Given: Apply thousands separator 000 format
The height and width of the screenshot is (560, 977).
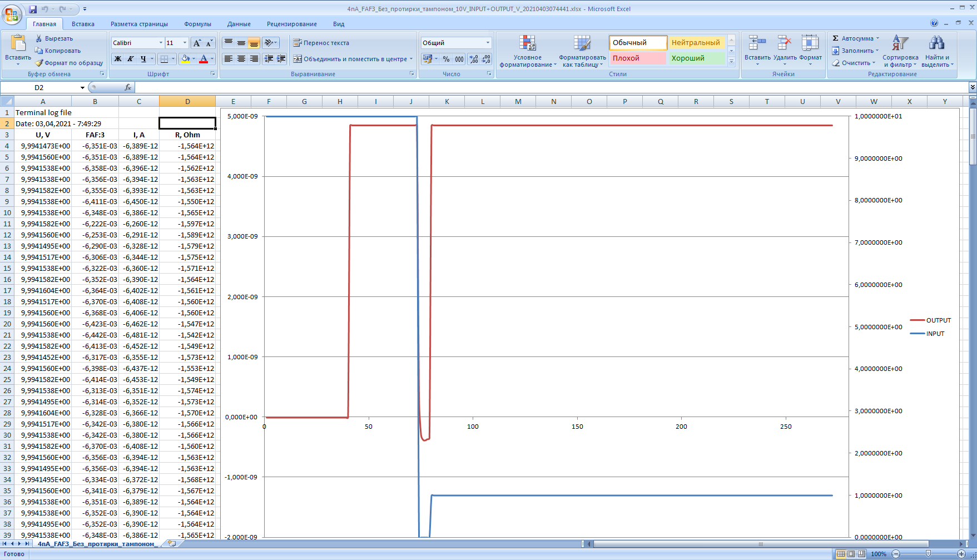Looking at the screenshot, I should coord(459,59).
